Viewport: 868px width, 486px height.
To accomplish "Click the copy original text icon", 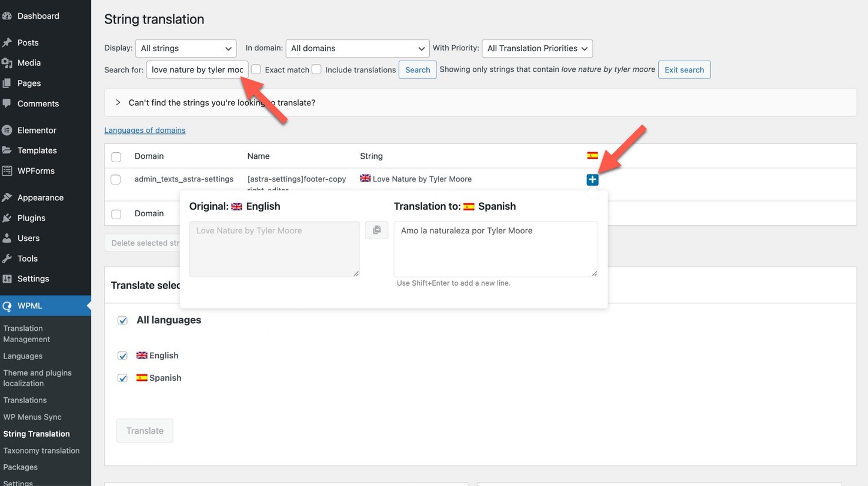I will [x=376, y=230].
